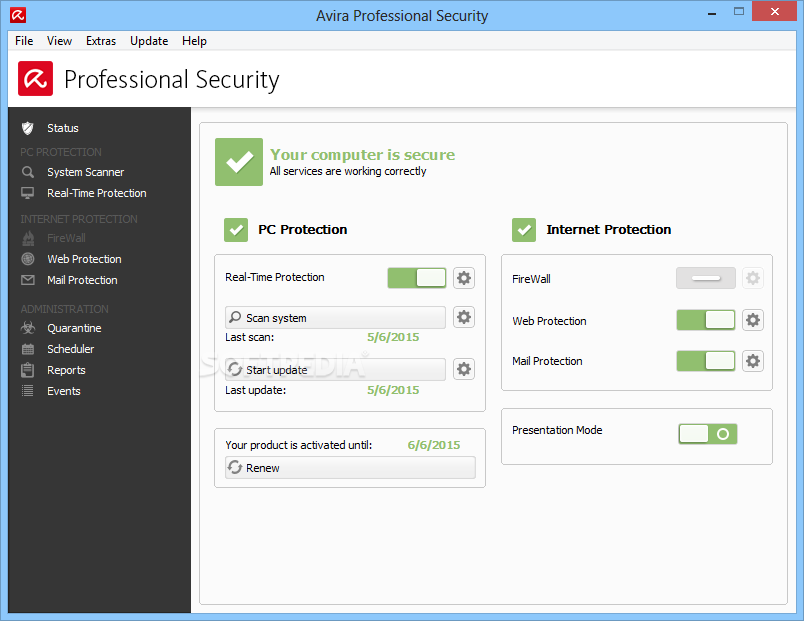Minimize the Avira window
This screenshot has width=804, height=621.
pyautogui.click(x=712, y=12)
